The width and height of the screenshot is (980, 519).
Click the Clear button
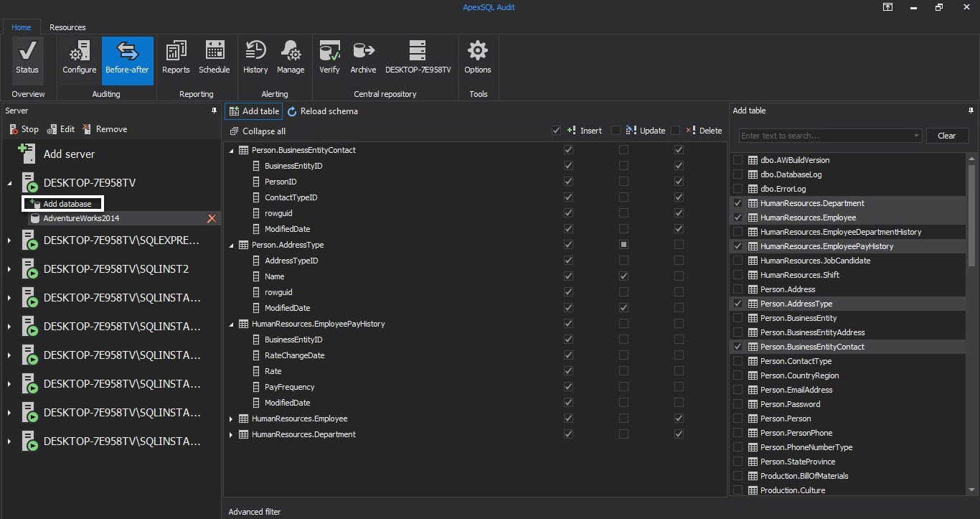point(947,136)
